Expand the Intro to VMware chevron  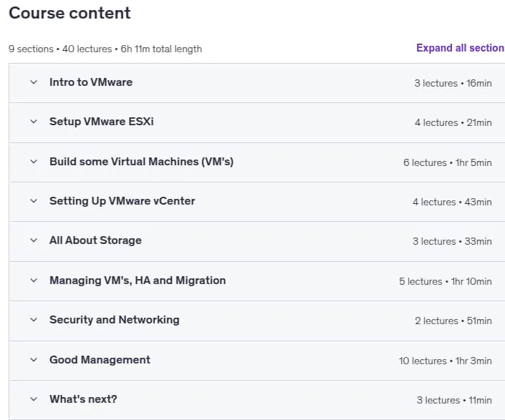coord(34,82)
